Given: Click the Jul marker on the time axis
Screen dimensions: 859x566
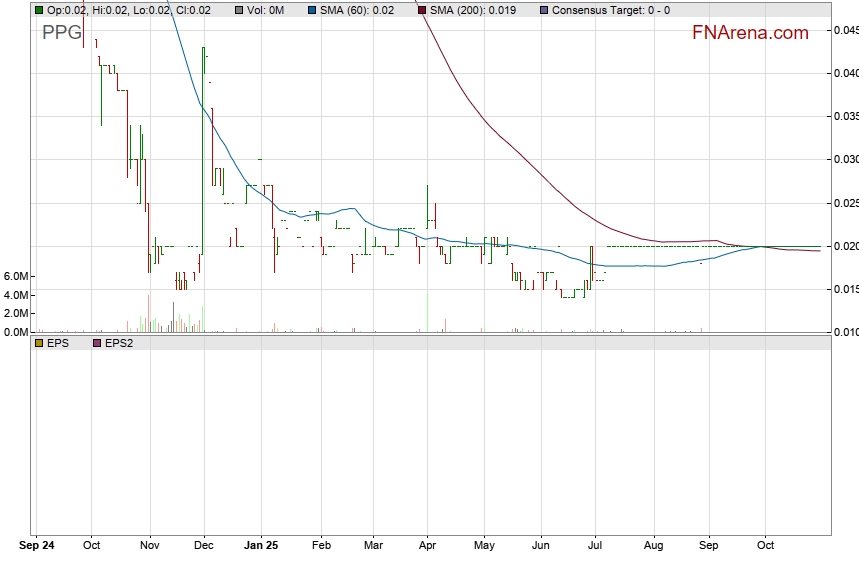Looking at the screenshot, I should click(x=594, y=547).
